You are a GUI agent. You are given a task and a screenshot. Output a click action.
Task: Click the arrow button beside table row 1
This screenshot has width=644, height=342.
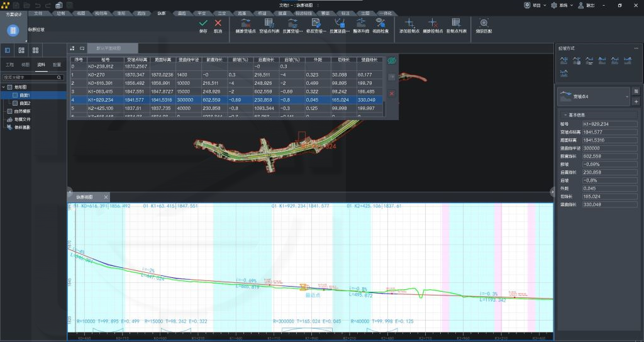(x=392, y=77)
